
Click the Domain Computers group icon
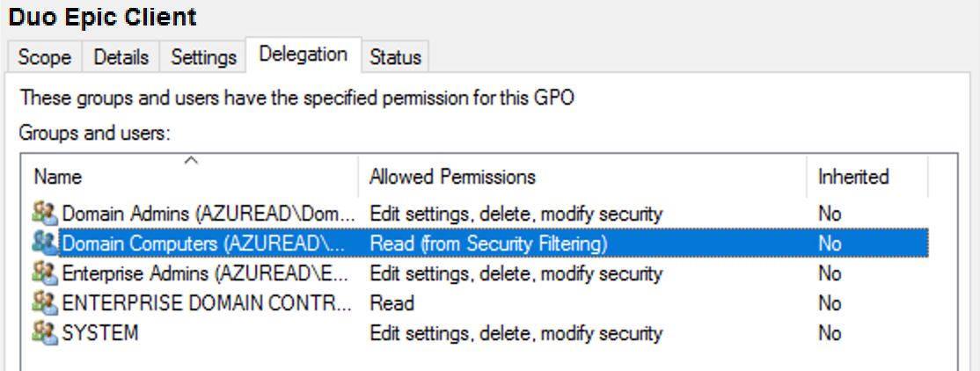(x=44, y=244)
